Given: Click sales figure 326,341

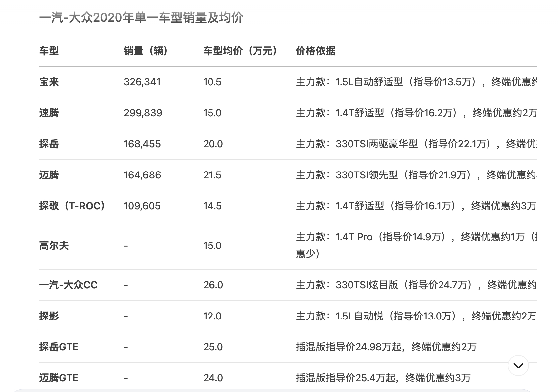Looking at the screenshot, I should [x=142, y=82].
